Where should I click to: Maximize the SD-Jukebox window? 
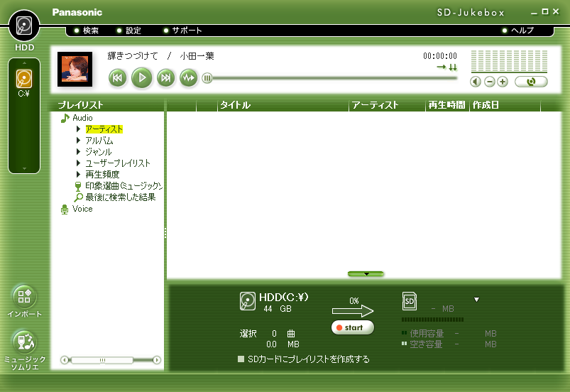click(545, 11)
